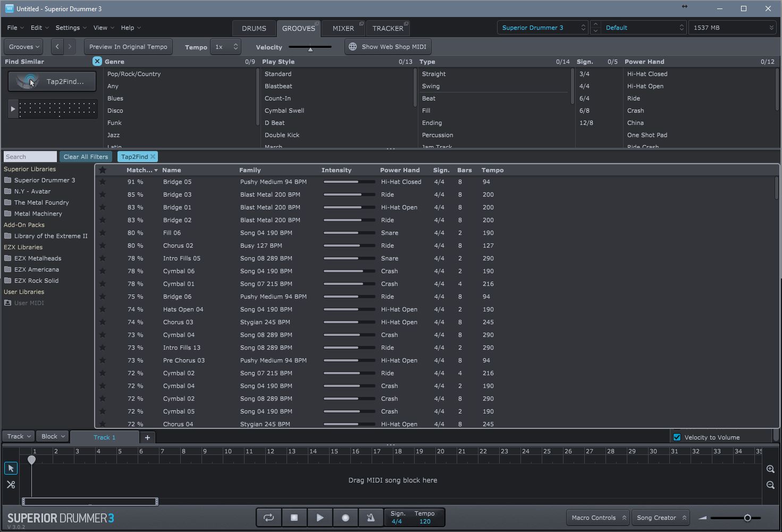Click the groove Search field
Viewport: 782px width, 532px height.
[x=30, y=157]
